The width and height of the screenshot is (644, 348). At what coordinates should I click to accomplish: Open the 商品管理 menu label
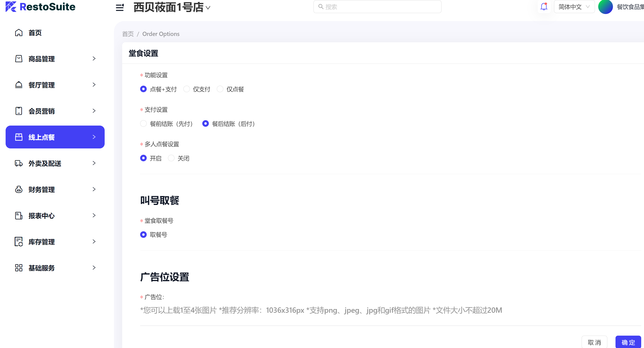coord(42,59)
